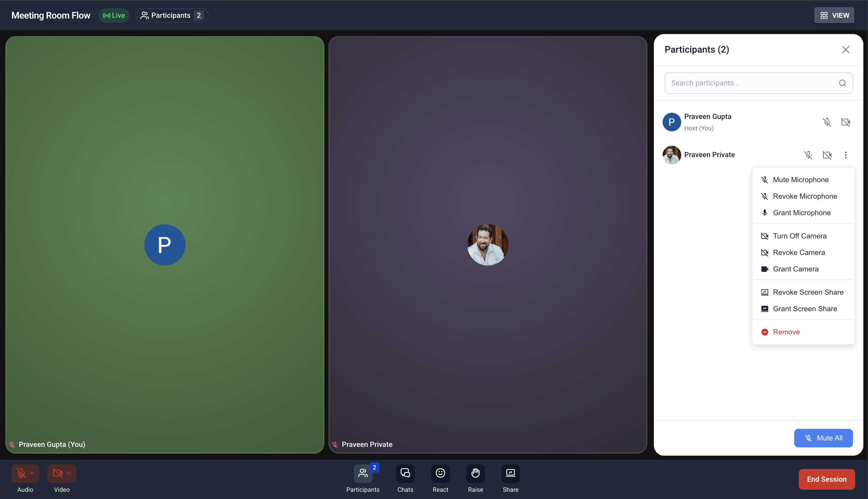The height and width of the screenshot is (499, 868).
Task: Toggle Praveen Private's camera icon in list
Action: (827, 155)
